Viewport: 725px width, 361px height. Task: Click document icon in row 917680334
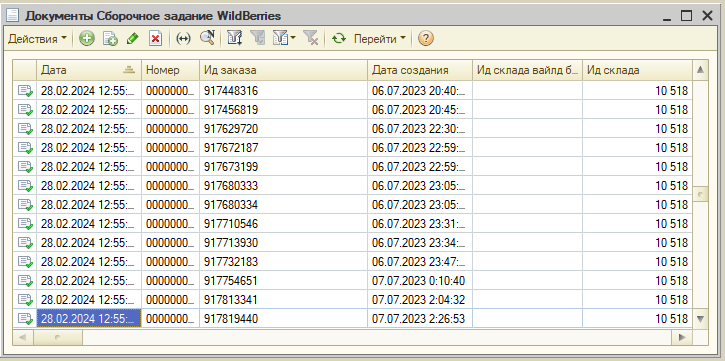25,205
